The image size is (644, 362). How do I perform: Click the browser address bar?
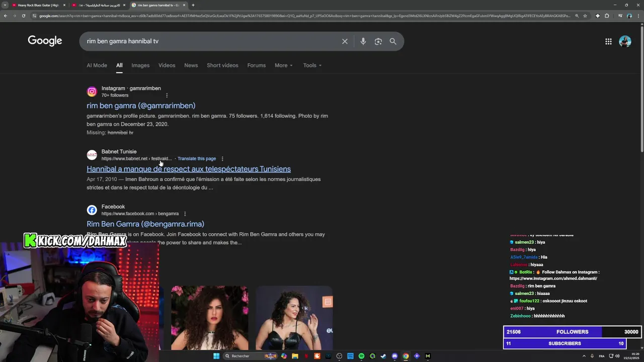coord(304,16)
